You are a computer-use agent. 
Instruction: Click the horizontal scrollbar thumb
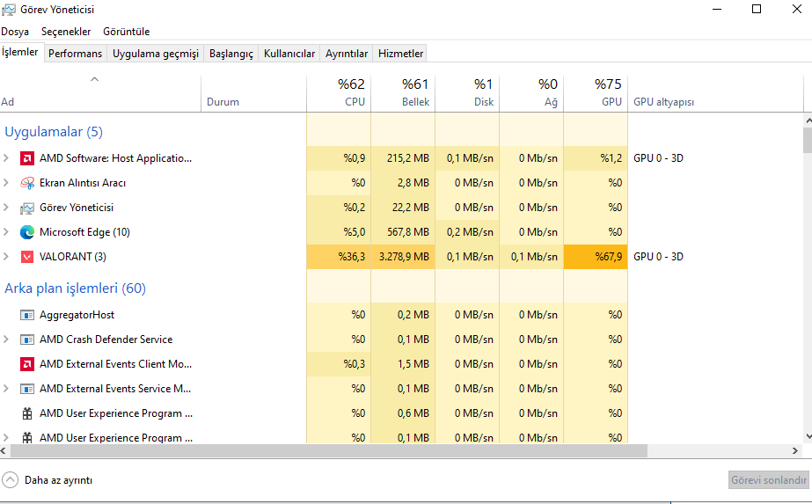coord(329,450)
